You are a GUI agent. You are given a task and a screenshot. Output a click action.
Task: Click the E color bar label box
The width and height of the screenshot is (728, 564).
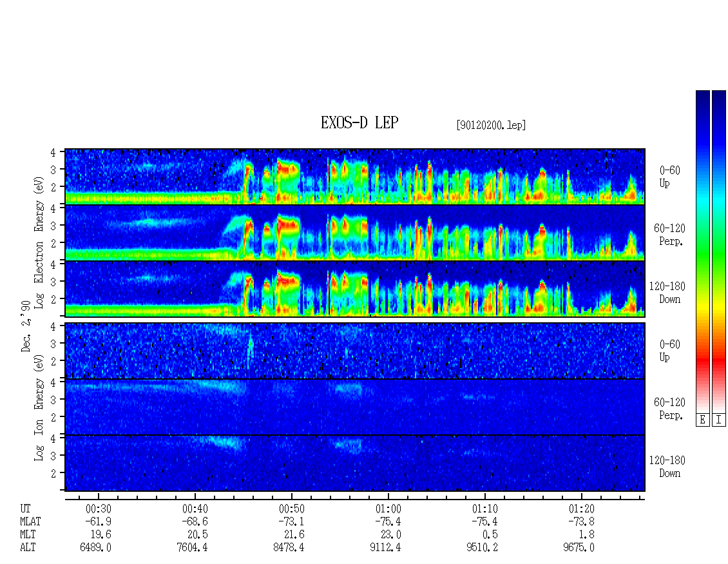pyautogui.click(x=702, y=420)
